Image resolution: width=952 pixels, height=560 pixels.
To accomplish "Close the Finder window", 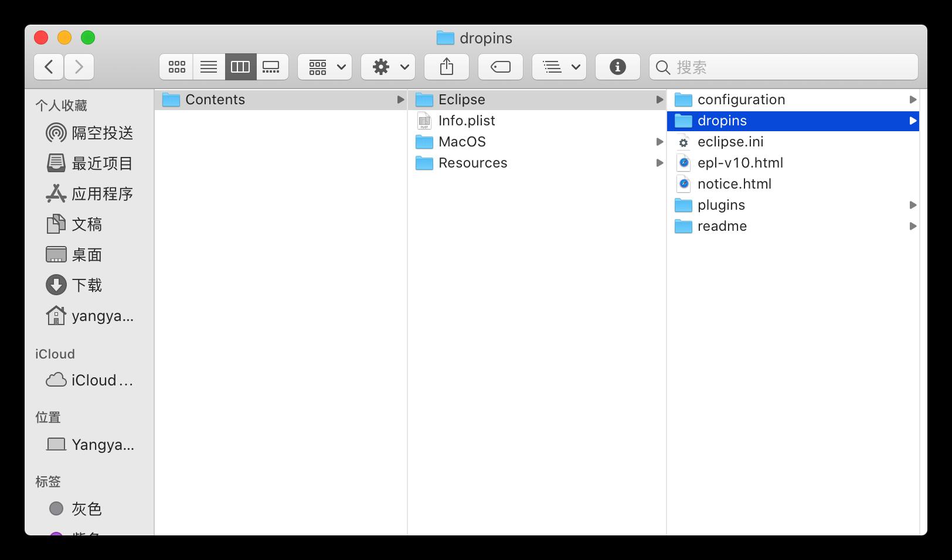I will pyautogui.click(x=41, y=37).
